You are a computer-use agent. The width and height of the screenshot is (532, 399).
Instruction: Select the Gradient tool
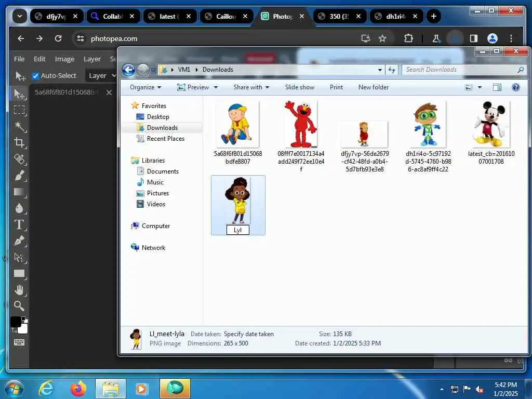tap(19, 192)
